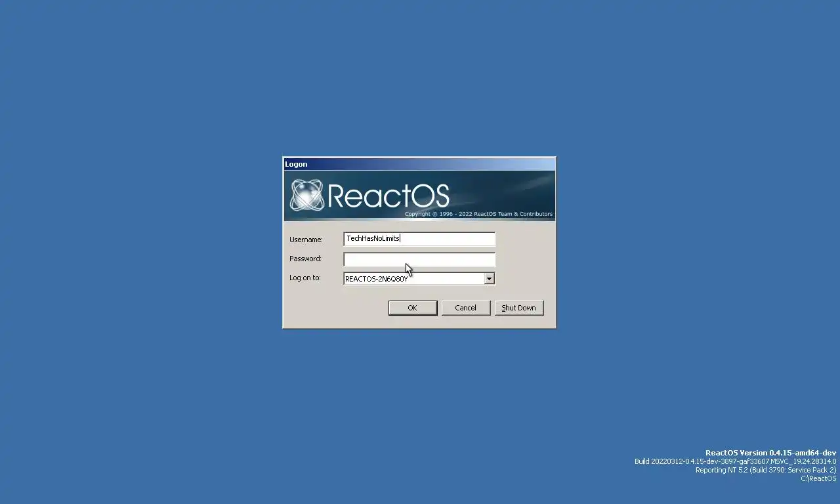
Task: Click the Logon dialog title bar
Action: pyautogui.click(x=419, y=164)
